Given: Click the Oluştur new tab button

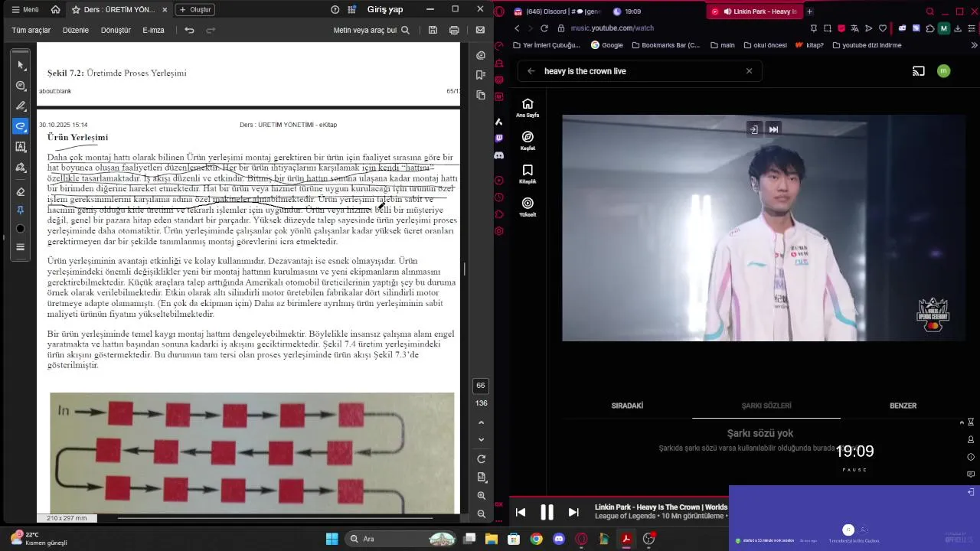Looking at the screenshot, I should [195, 10].
